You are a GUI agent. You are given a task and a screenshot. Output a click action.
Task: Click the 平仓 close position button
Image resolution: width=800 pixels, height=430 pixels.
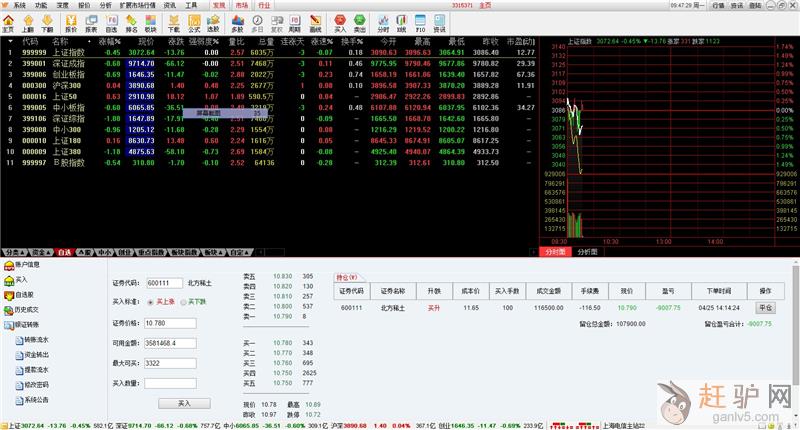point(765,308)
